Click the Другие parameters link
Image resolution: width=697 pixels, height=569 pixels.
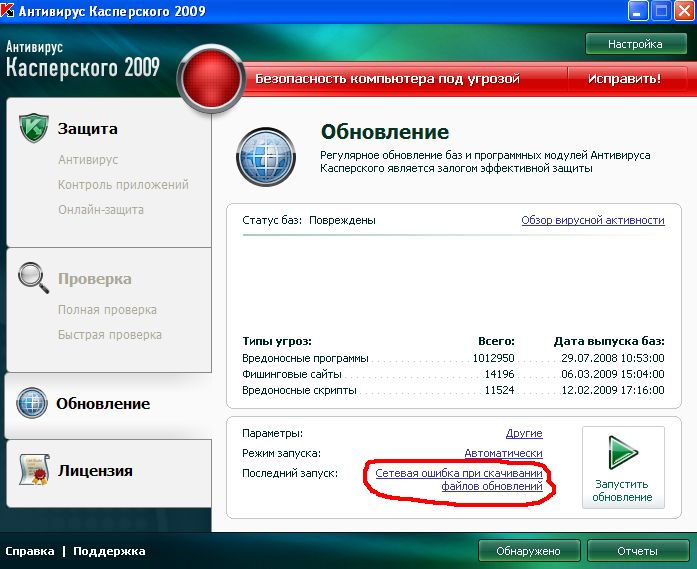[524, 433]
